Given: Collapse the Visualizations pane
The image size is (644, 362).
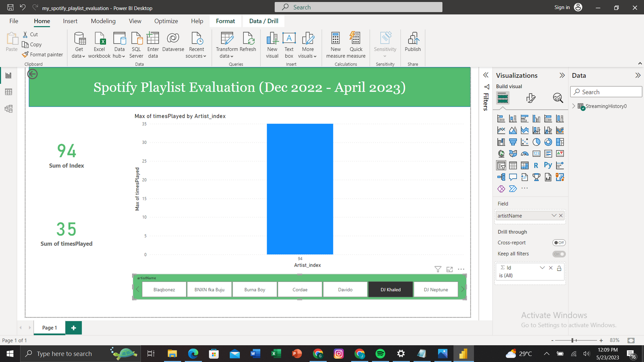Looking at the screenshot, I should click(562, 75).
